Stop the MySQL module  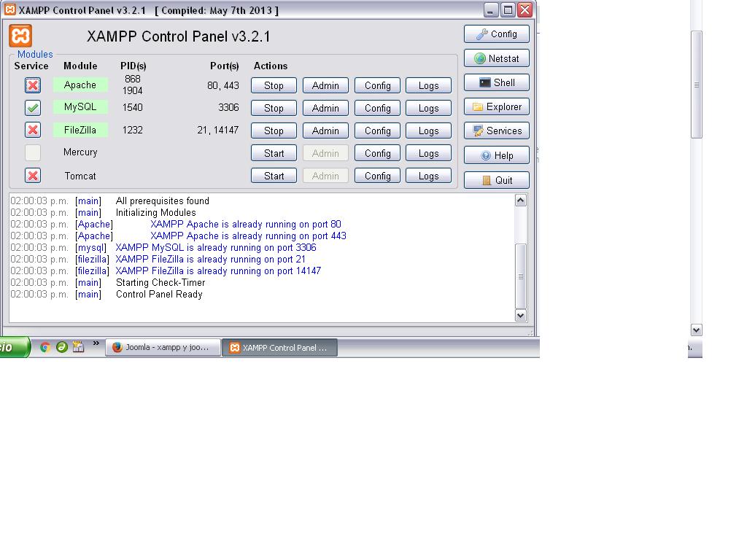(274, 108)
